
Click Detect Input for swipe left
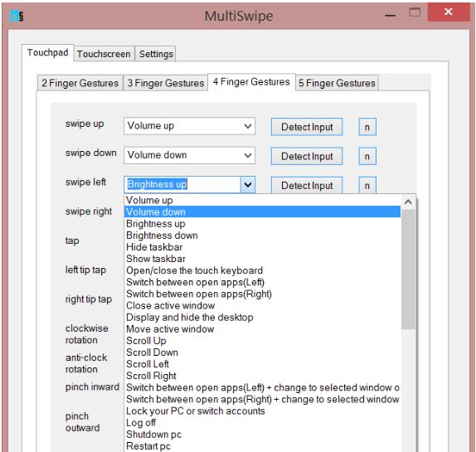pos(307,185)
